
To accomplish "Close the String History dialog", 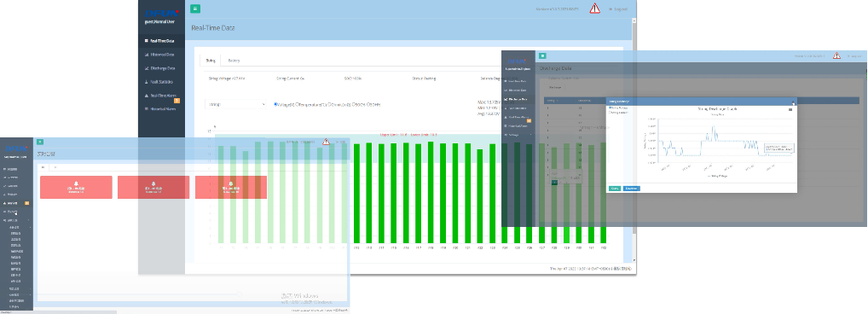I will click(792, 102).
